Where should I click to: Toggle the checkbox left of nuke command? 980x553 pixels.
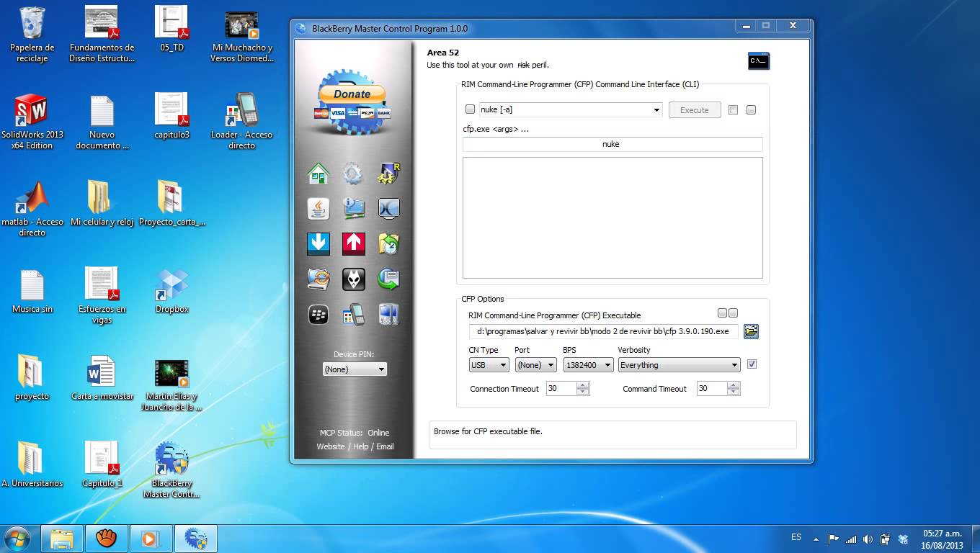pos(470,109)
